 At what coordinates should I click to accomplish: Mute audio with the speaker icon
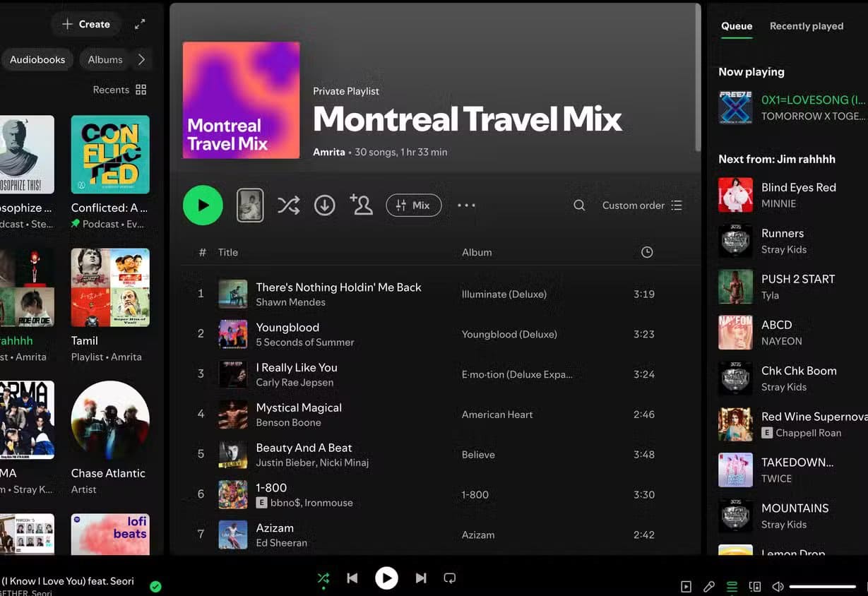(x=778, y=587)
